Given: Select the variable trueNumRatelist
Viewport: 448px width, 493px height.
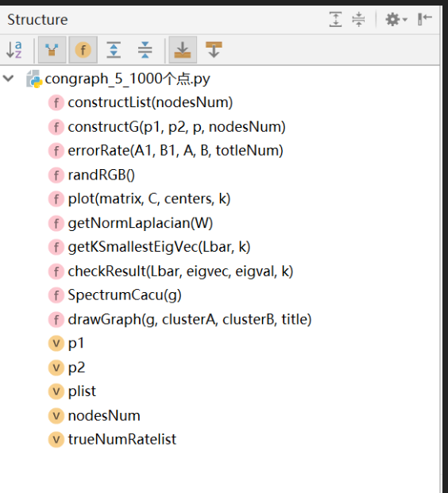Looking at the screenshot, I should (122, 440).
